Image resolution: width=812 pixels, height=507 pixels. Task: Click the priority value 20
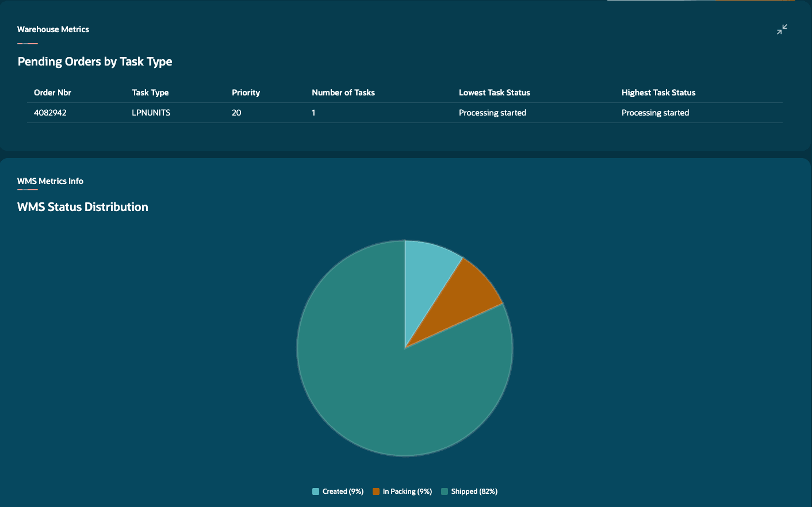236,113
